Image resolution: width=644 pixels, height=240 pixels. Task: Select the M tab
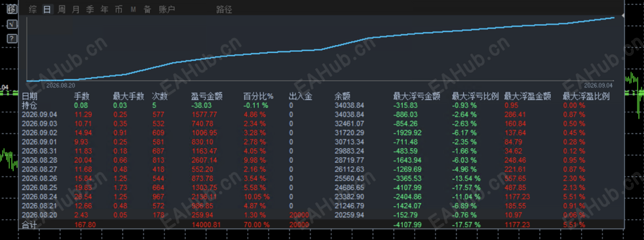click(x=133, y=9)
